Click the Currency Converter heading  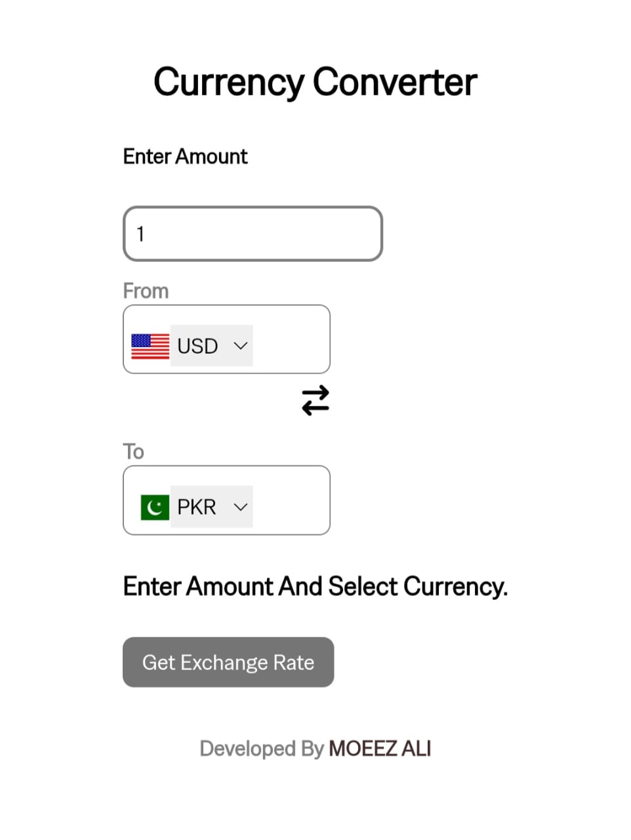tap(315, 82)
